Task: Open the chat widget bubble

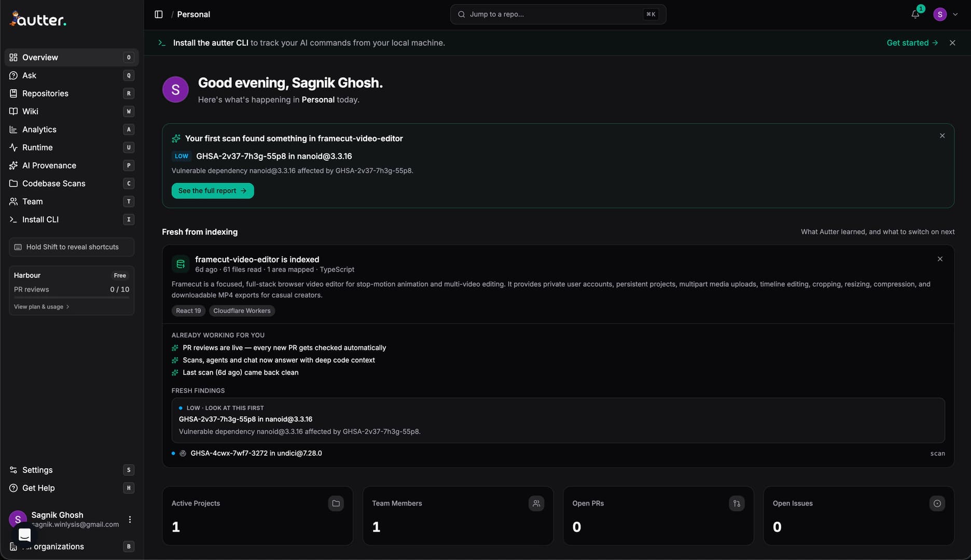Action: (24, 535)
